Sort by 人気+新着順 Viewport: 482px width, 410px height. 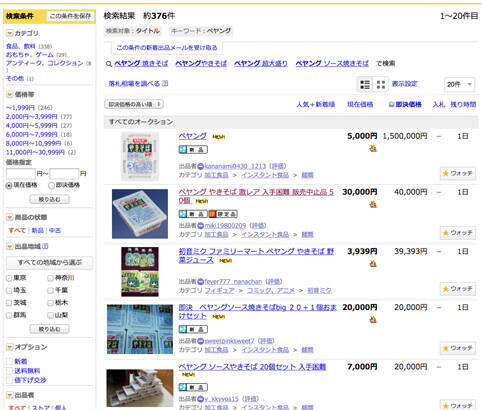click(315, 104)
